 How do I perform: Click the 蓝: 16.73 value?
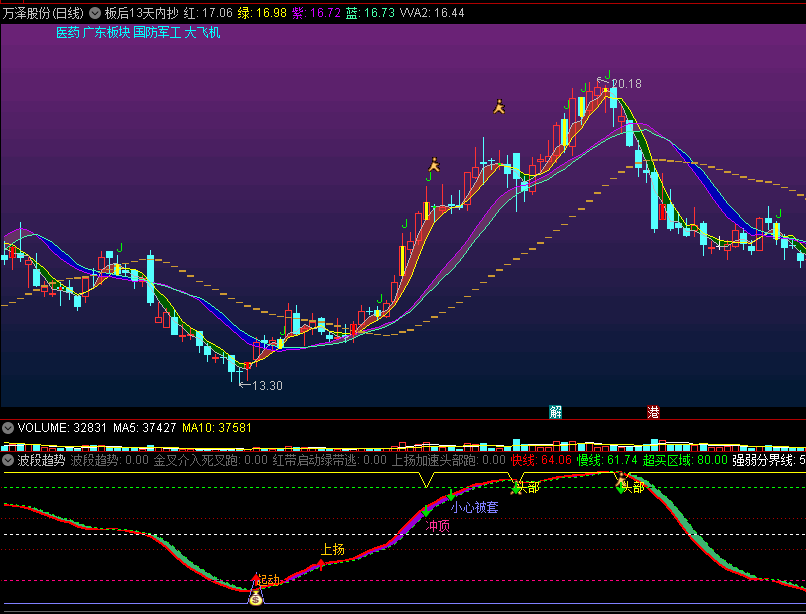point(370,13)
